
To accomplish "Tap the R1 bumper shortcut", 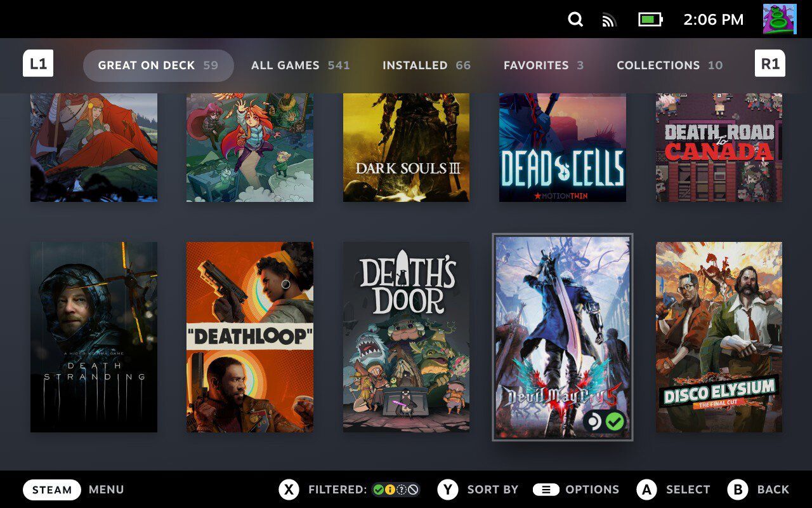I will (770, 63).
